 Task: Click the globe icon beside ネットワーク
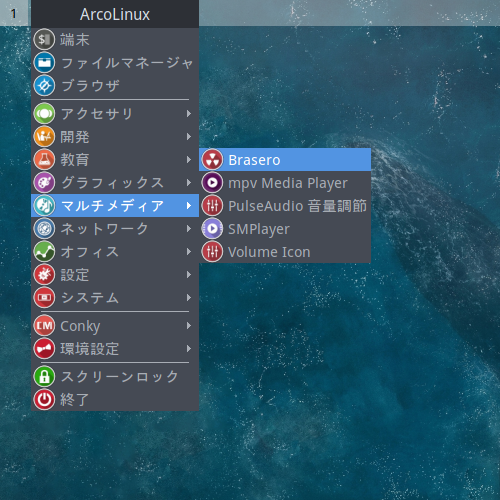pos(44,228)
